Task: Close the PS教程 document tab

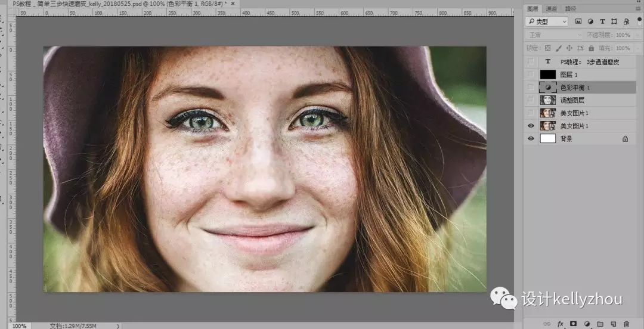Action: tap(233, 4)
